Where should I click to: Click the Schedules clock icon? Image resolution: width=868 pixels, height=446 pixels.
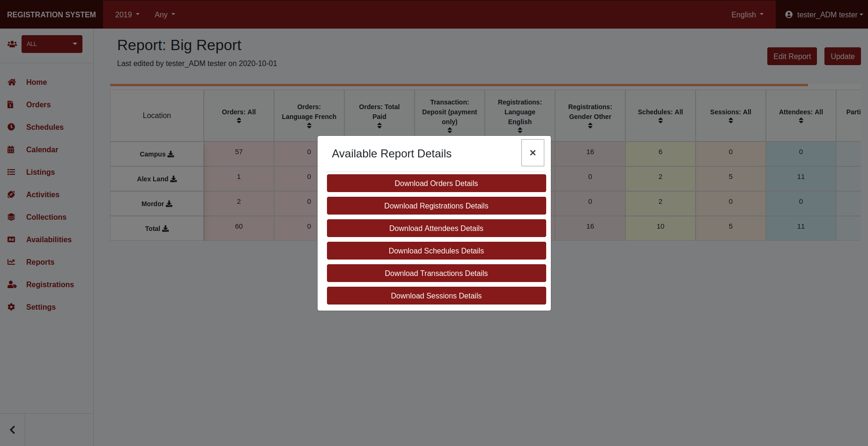(x=11, y=127)
